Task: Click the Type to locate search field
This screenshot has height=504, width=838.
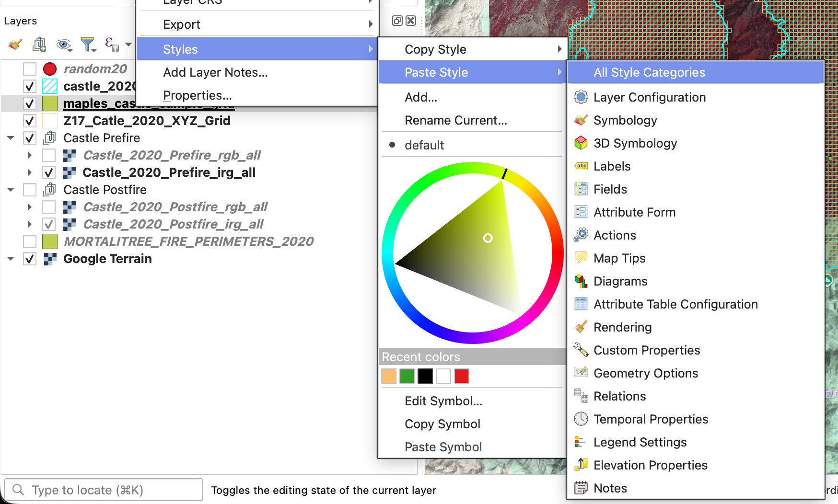Action: point(110,490)
